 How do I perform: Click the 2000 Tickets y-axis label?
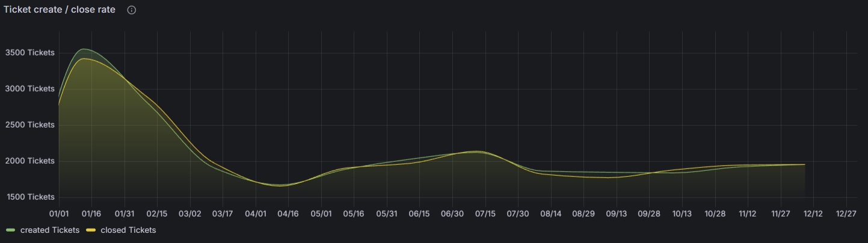(29, 161)
